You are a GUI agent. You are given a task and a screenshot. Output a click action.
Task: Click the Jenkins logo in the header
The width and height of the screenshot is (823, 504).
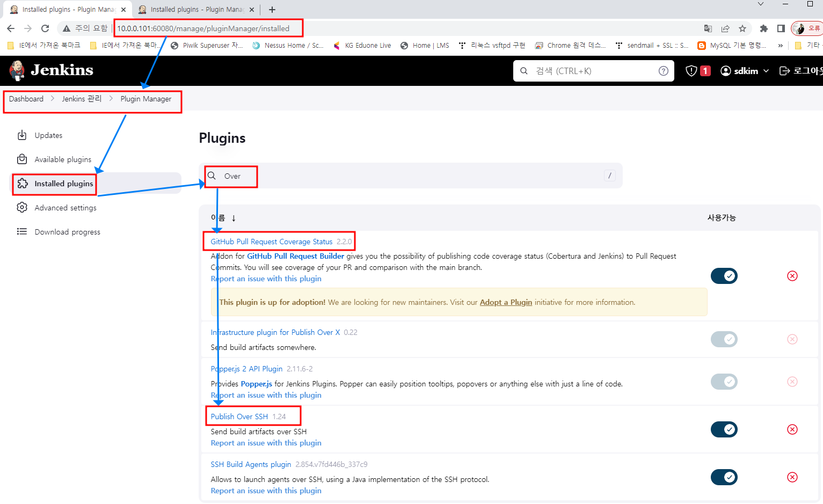pyautogui.click(x=51, y=70)
